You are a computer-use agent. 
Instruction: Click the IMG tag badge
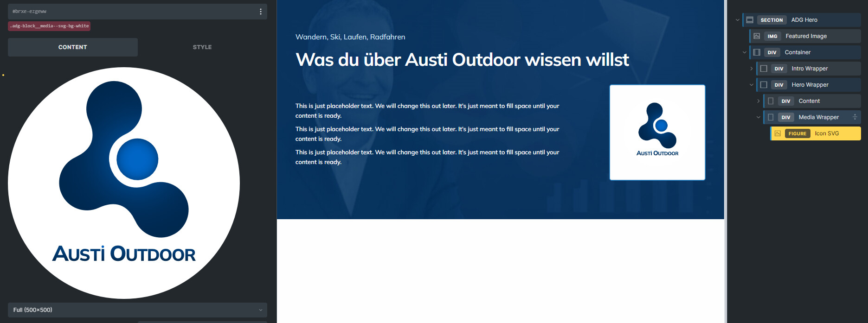pos(772,36)
